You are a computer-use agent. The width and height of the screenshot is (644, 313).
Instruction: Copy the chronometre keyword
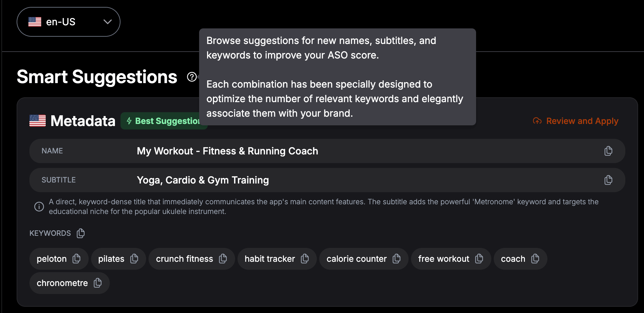[97, 283]
